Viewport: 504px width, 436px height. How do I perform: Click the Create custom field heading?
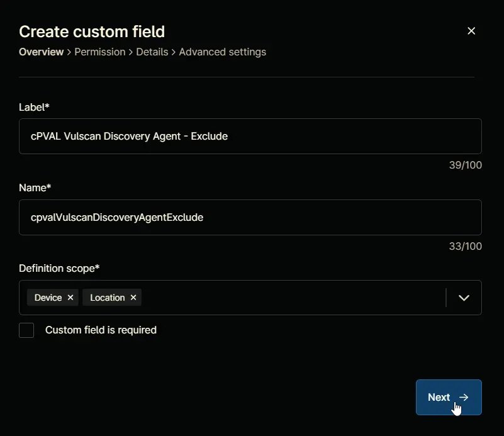point(92,32)
